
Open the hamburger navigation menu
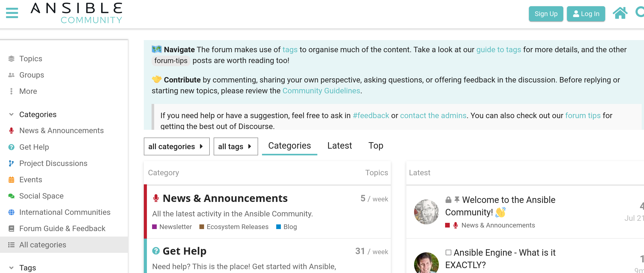pos(12,13)
